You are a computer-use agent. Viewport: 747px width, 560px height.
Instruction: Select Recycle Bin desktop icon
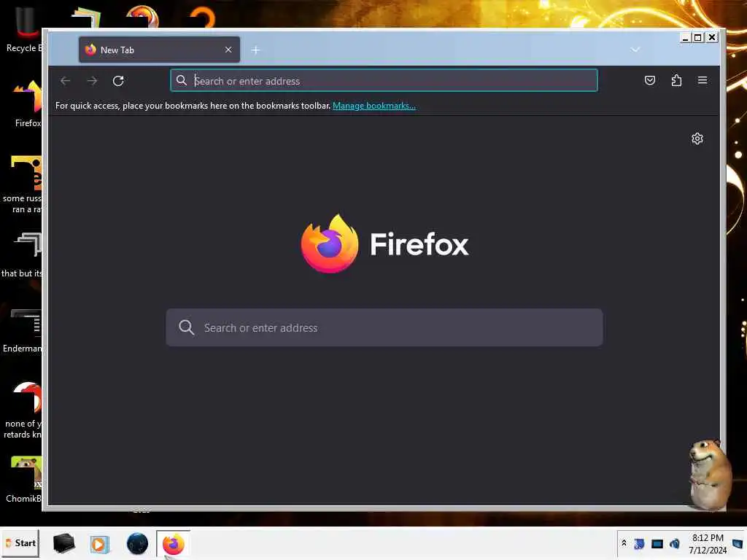click(x=25, y=29)
